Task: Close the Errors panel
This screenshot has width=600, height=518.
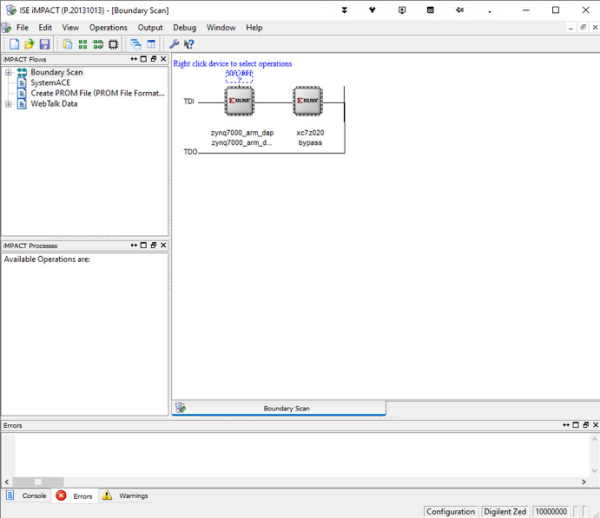Action: point(594,426)
